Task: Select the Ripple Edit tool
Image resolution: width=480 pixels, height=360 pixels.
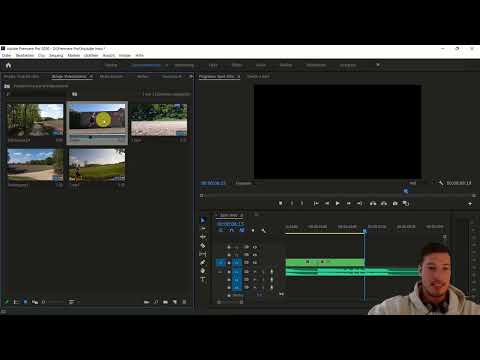Action: tap(203, 237)
